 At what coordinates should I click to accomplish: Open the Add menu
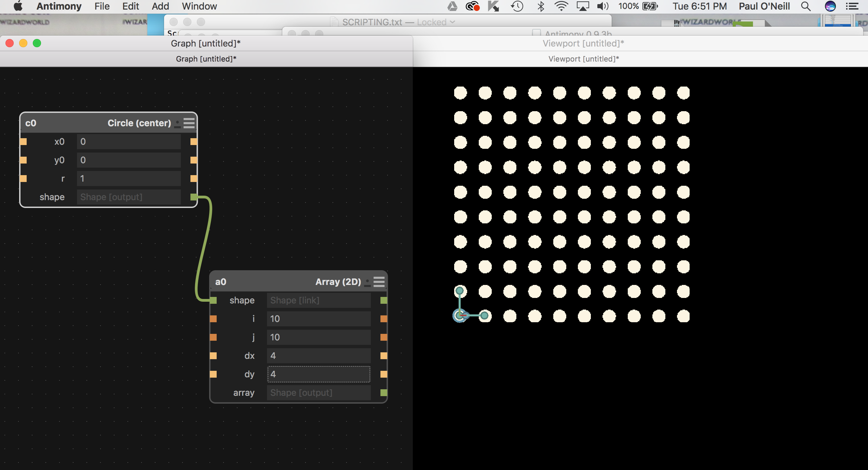(160, 6)
